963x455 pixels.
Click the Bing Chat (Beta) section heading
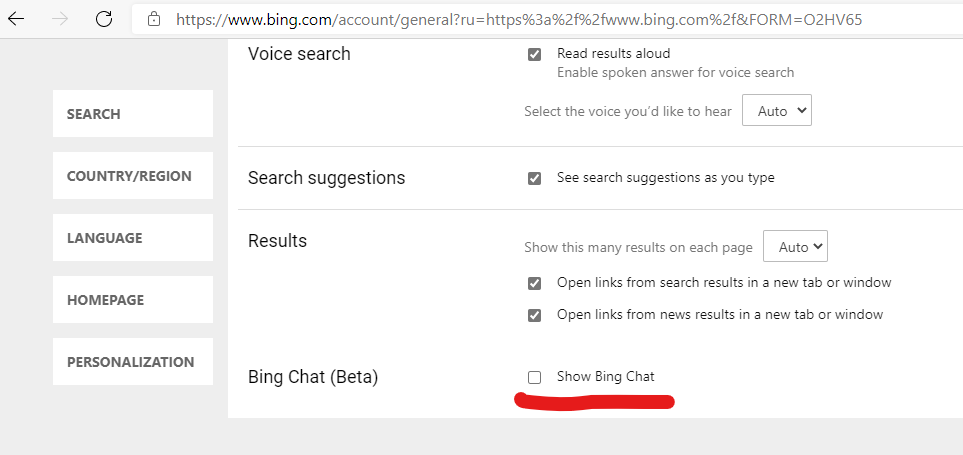pos(313,377)
